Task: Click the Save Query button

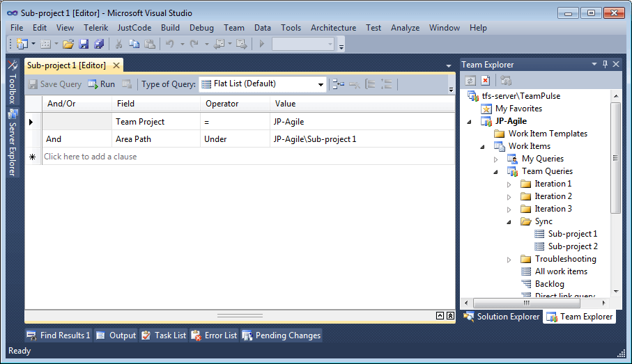Action: [x=55, y=84]
